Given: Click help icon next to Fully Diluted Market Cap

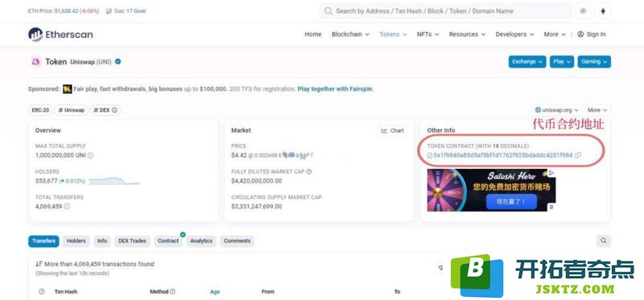Looking at the screenshot, I should pos(309,171).
